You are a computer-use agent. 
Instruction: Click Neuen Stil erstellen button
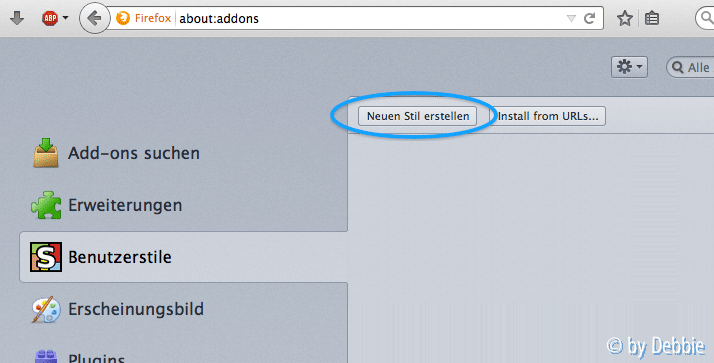[418, 116]
